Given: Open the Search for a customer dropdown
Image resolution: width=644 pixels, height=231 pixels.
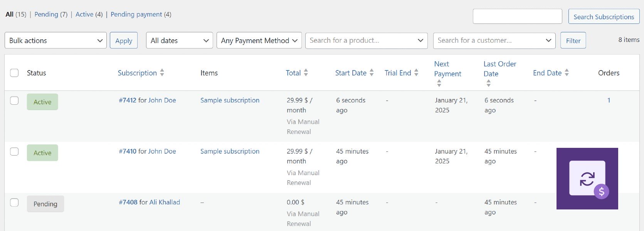Looking at the screenshot, I should coord(494,40).
